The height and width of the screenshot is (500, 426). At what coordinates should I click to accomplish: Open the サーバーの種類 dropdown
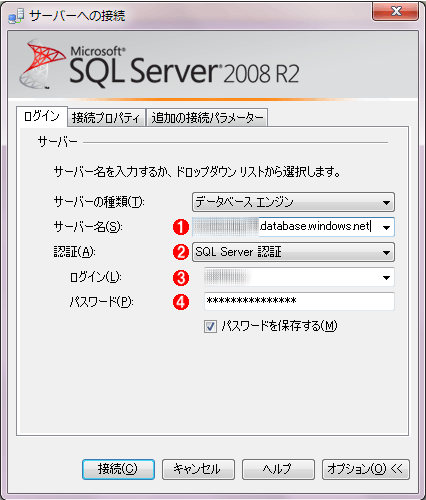tap(293, 202)
